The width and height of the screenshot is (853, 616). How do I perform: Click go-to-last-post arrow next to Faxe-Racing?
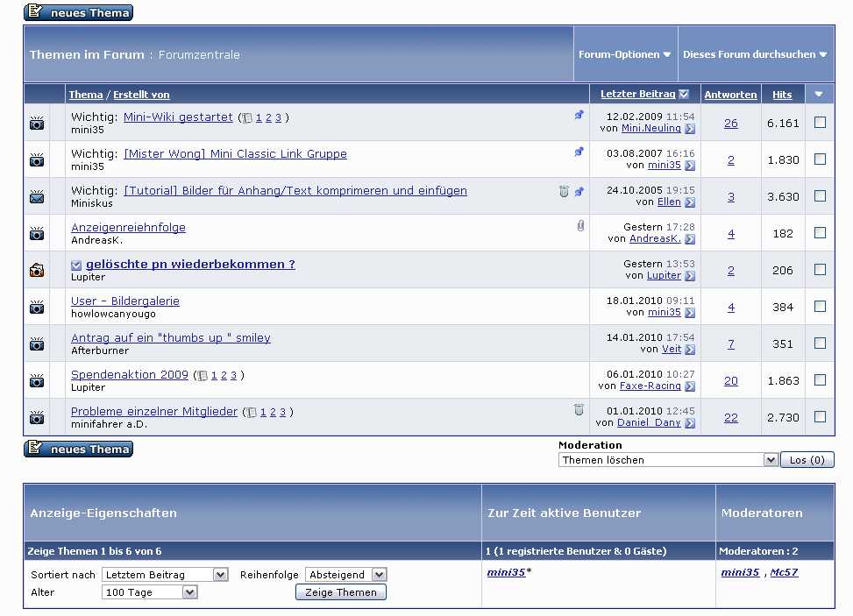690,386
